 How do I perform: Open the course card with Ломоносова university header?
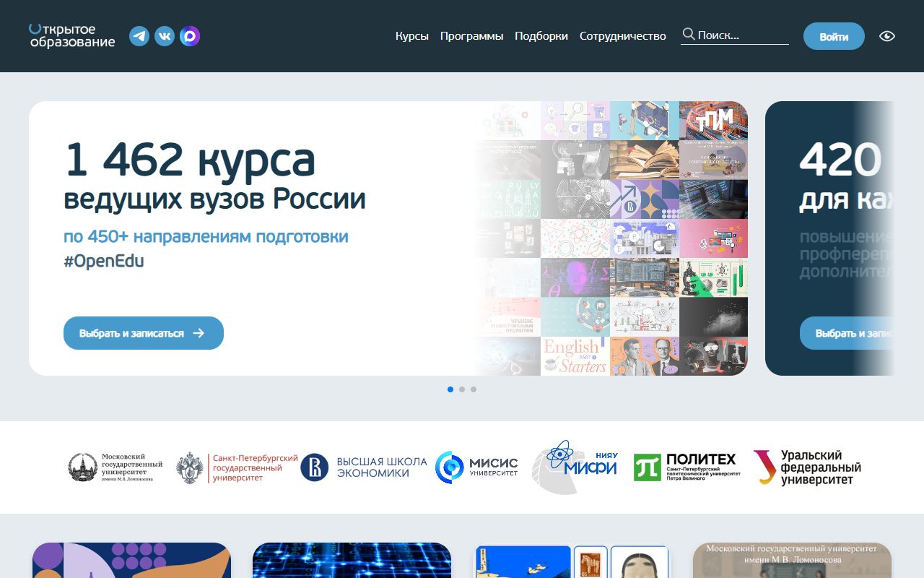(792, 561)
